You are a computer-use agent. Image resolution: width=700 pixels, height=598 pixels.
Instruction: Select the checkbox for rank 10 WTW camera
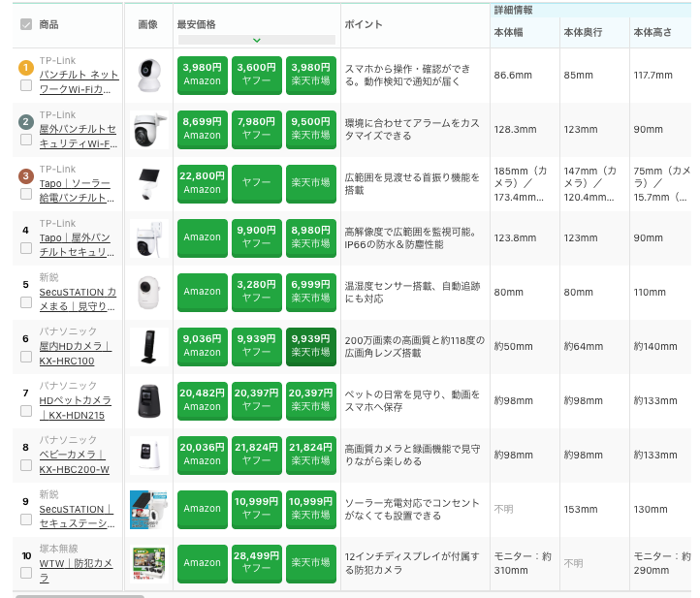click(26, 574)
